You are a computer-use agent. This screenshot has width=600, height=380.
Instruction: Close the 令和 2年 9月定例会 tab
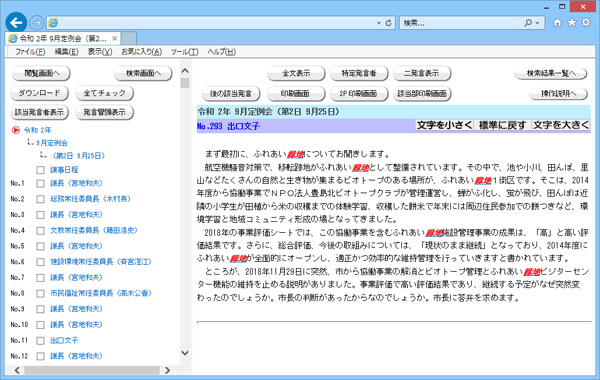click(114, 38)
